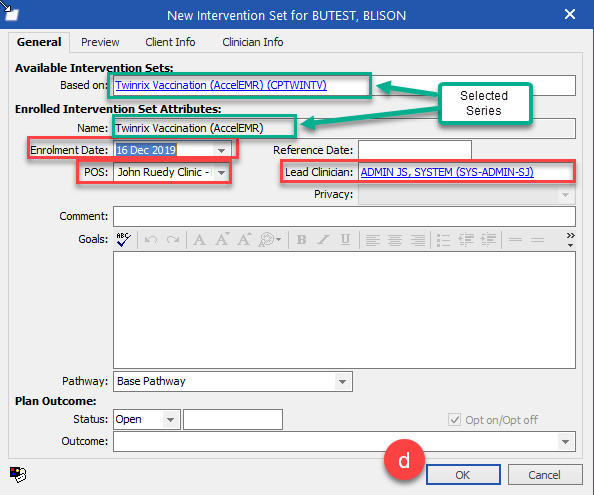Toggle the Opt on/Opt off checkbox
Viewport: 594px width, 495px height.
pyautogui.click(x=454, y=420)
